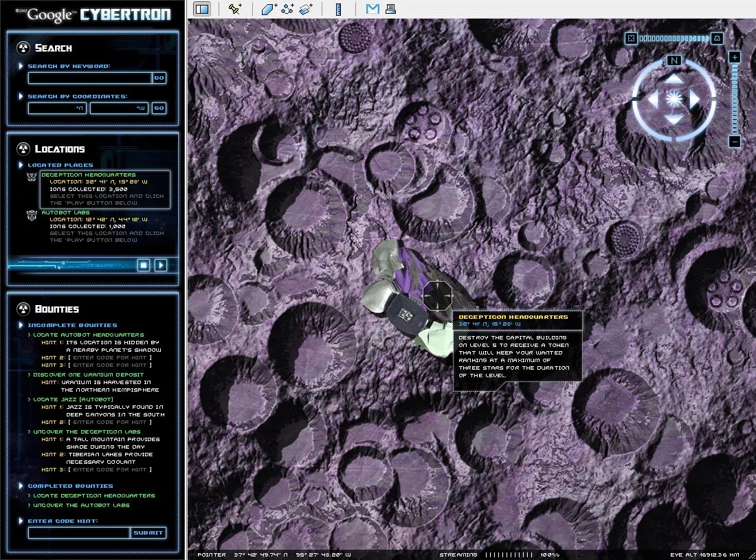Expand Search by Coordinates arrow

pyautogui.click(x=21, y=96)
